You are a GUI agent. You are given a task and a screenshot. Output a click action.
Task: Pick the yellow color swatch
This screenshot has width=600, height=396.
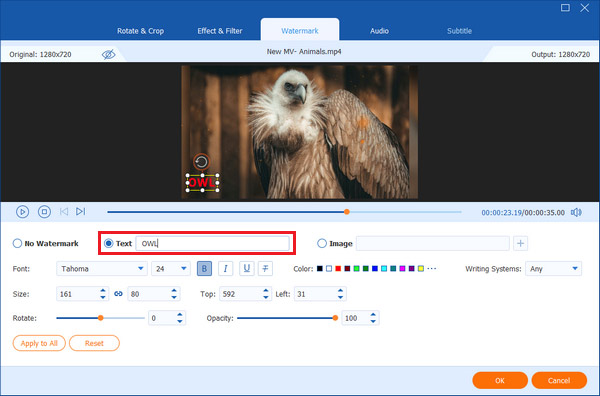click(421, 269)
